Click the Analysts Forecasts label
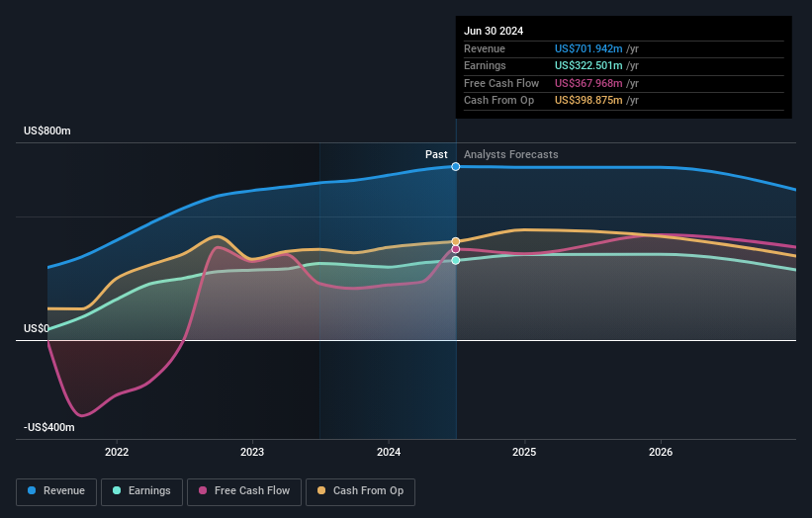 click(x=510, y=154)
